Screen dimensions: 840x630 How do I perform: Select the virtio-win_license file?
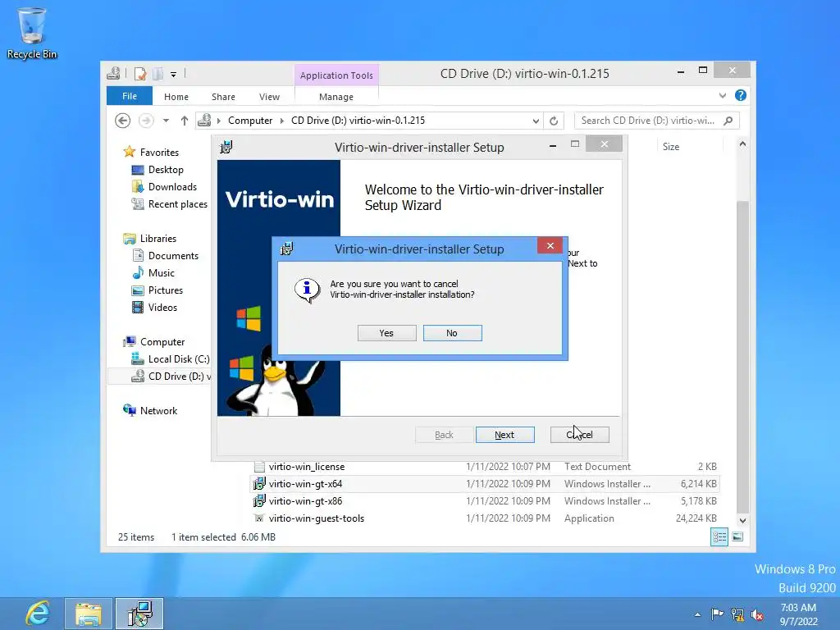pyautogui.click(x=486, y=467)
